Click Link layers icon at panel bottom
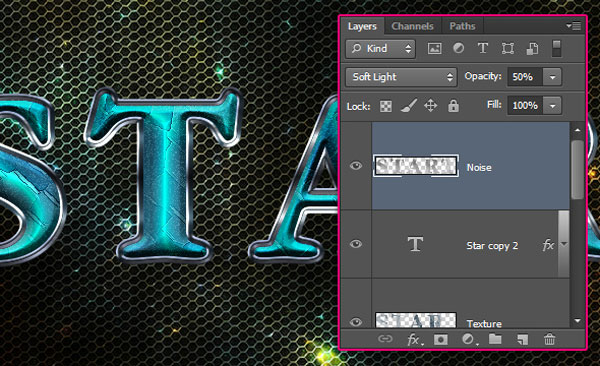Screen dimensions: 600x366 pyautogui.click(x=385, y=339)
